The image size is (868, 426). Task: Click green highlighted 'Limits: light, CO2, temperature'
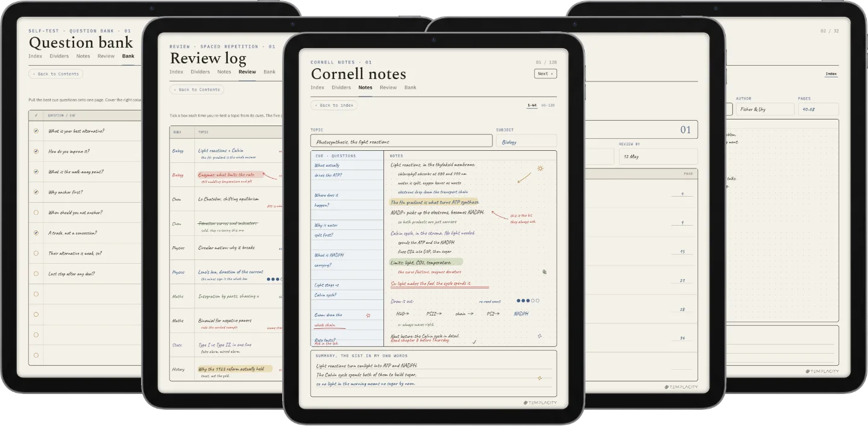coord(426,262)
